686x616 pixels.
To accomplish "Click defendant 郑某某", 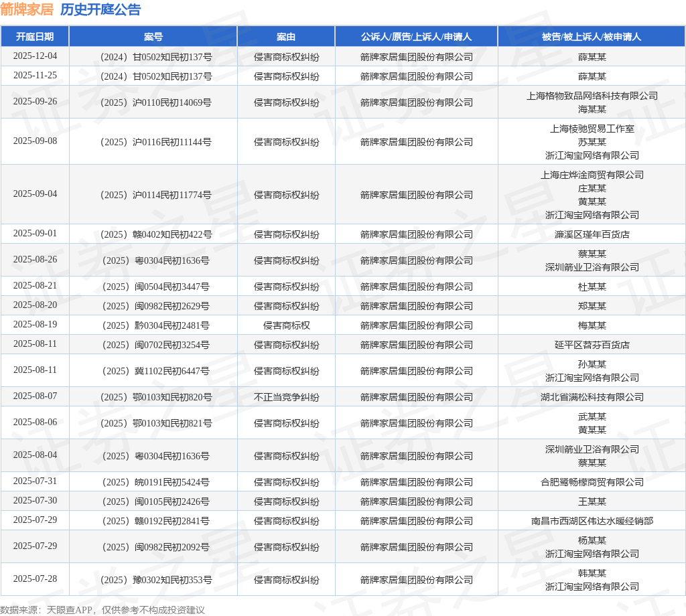I will [x=592, y=305].
